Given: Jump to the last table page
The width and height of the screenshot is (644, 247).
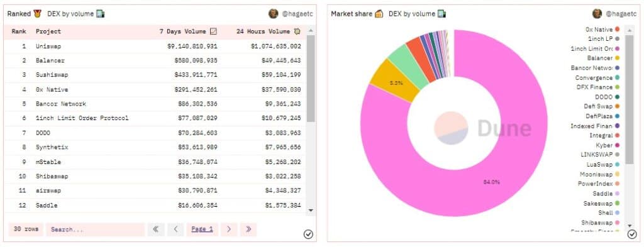Looking at the screenshot, I should (x=248, y=229).
